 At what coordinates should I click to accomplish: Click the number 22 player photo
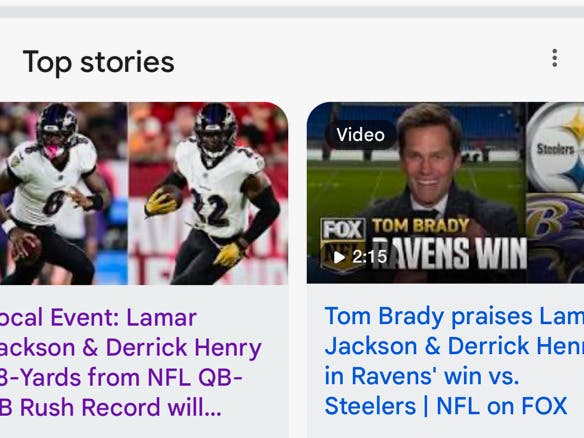coord(208,193)
